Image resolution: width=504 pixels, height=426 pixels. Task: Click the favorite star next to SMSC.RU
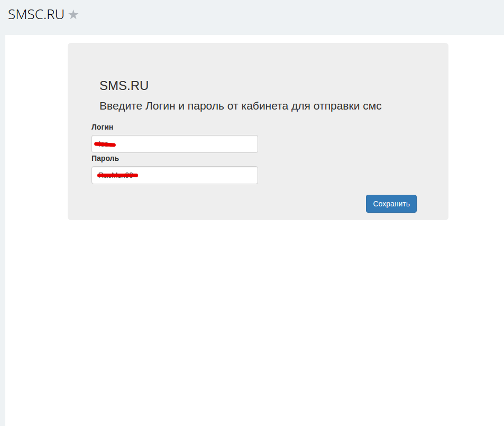[x=74, y=15]
